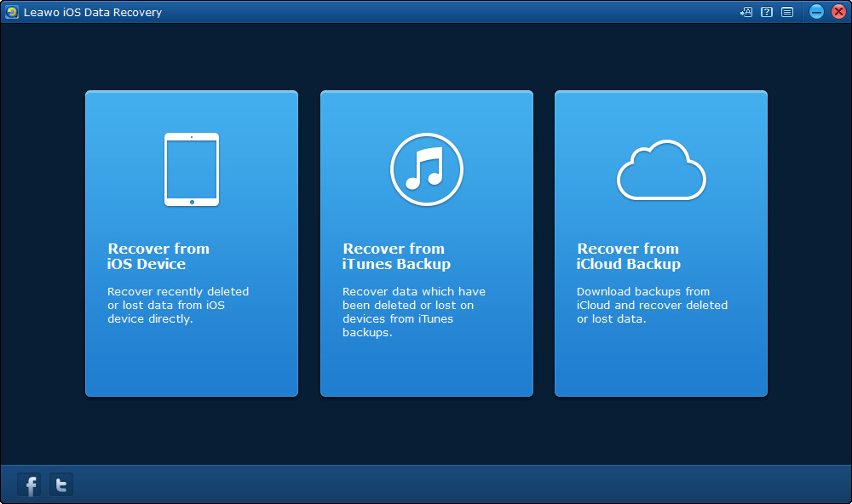Open the Help icon in the title bar
The image size is (852, 504).
point(766,12)
